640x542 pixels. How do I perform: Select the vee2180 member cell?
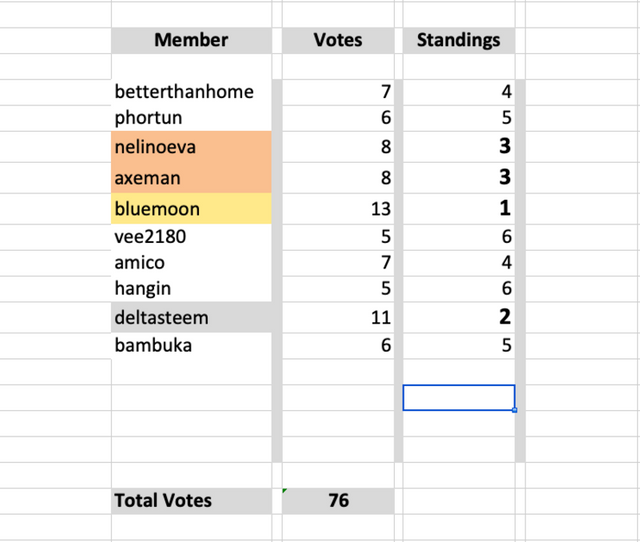tap(191, 237)
